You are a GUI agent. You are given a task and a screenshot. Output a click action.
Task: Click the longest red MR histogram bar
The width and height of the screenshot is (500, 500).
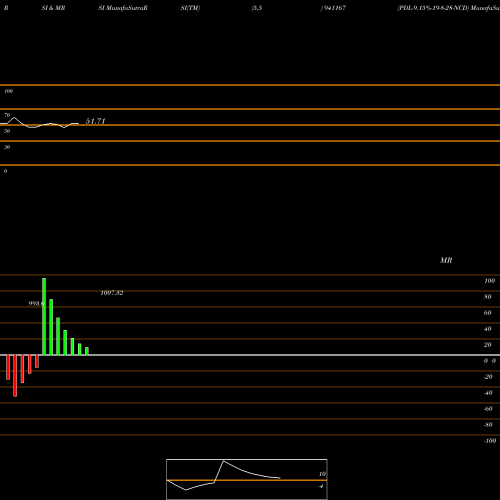click(x=15, y=376)
